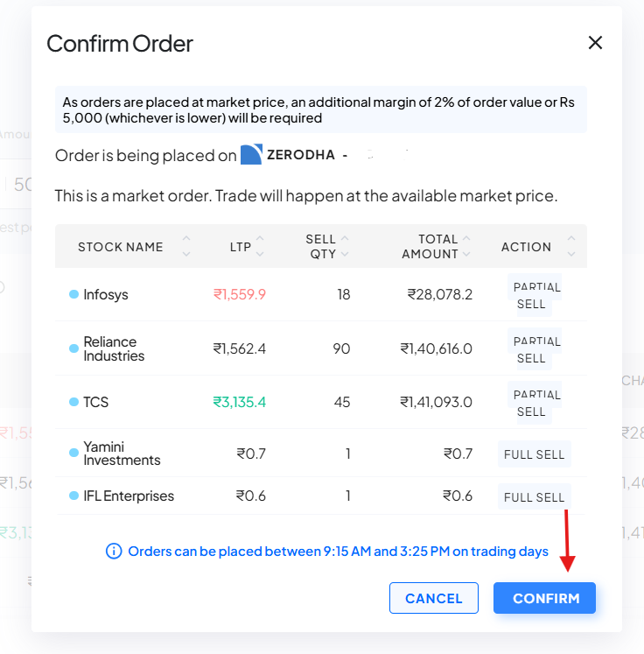The height and width of the screenshot is (654, 644).
Task: Sort by Sell Qty column arrows
Action: point(344,247)
